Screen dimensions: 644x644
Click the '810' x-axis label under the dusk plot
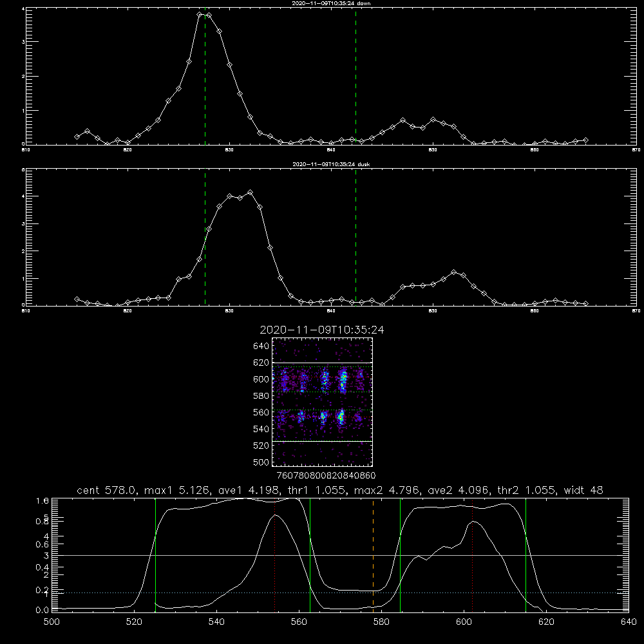click(26, 311)
